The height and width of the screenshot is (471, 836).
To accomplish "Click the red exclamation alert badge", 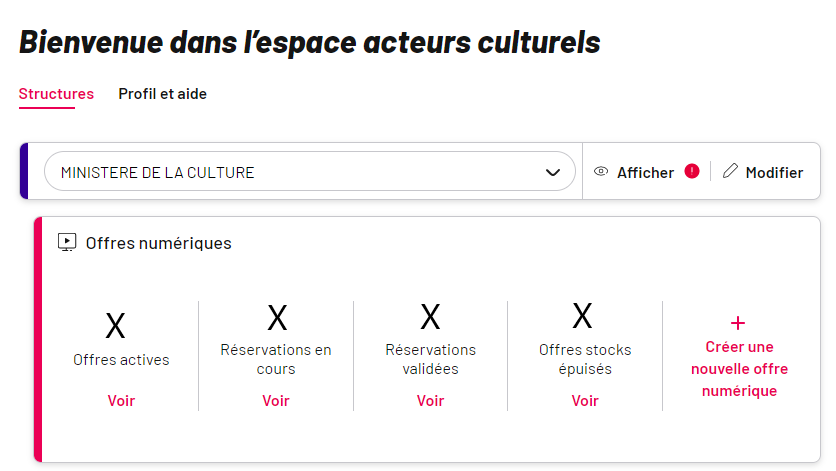I will point(692,171).
